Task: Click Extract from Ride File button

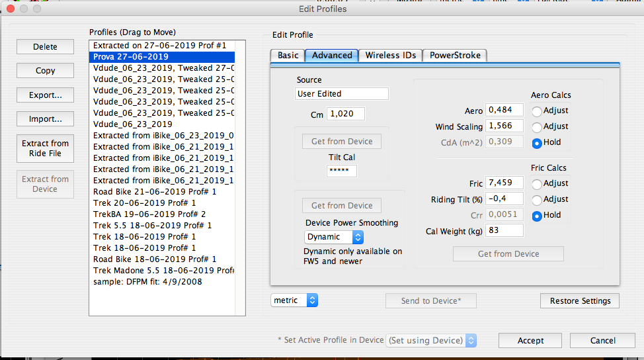Action: pos(45,148)
